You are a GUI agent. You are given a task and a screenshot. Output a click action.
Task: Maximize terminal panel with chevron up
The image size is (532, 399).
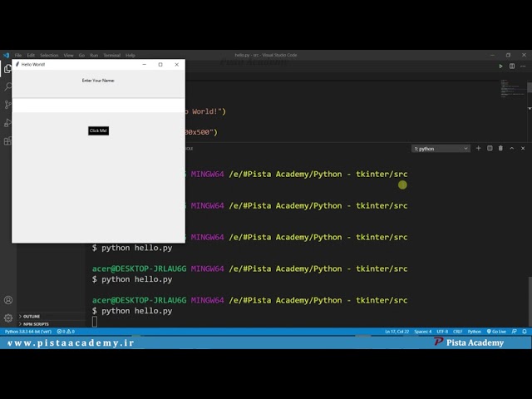pos(512,148)
